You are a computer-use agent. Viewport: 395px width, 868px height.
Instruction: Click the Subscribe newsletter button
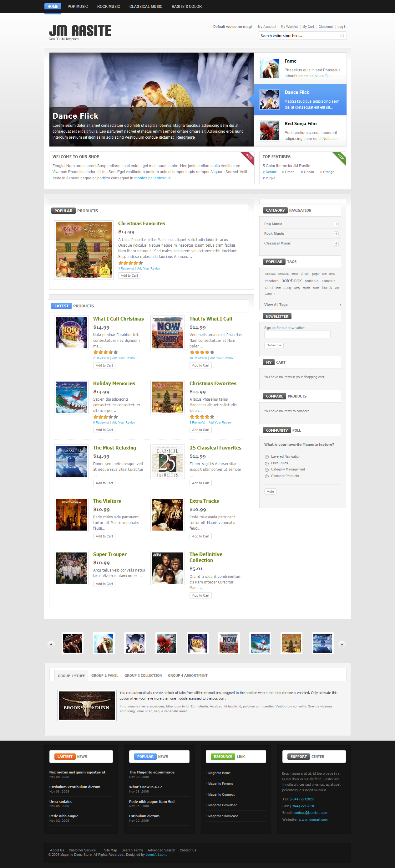[x=274, y=345]
